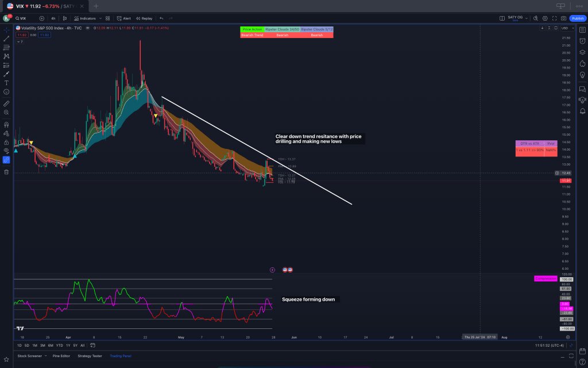
Task: Open the notifications bell icon
Action: tap(582, 110)
